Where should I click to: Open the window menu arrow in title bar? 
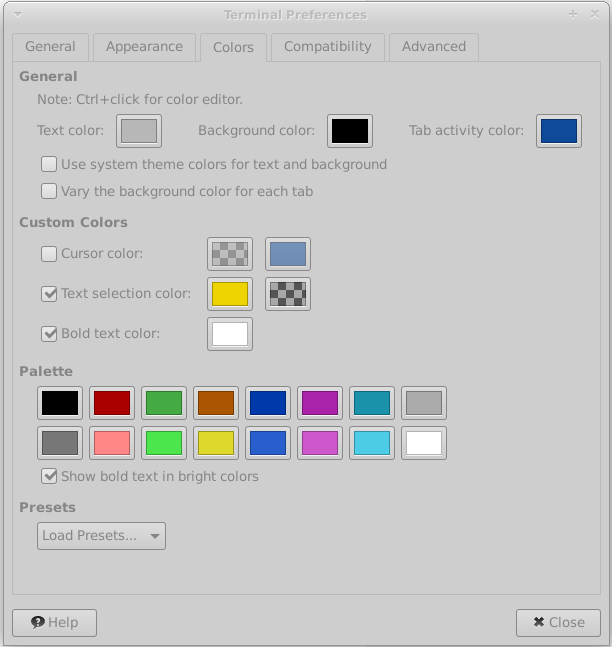[18, 15]
